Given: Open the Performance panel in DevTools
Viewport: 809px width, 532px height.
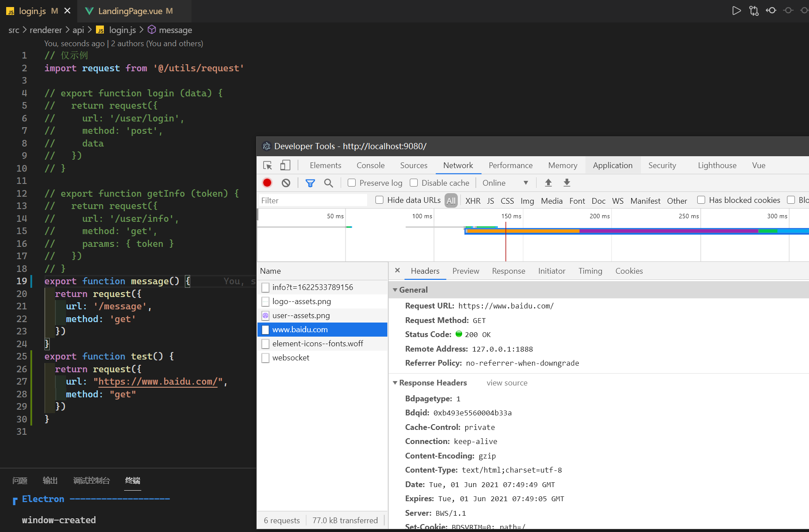Looking at the screenshot, I should 510,165.
